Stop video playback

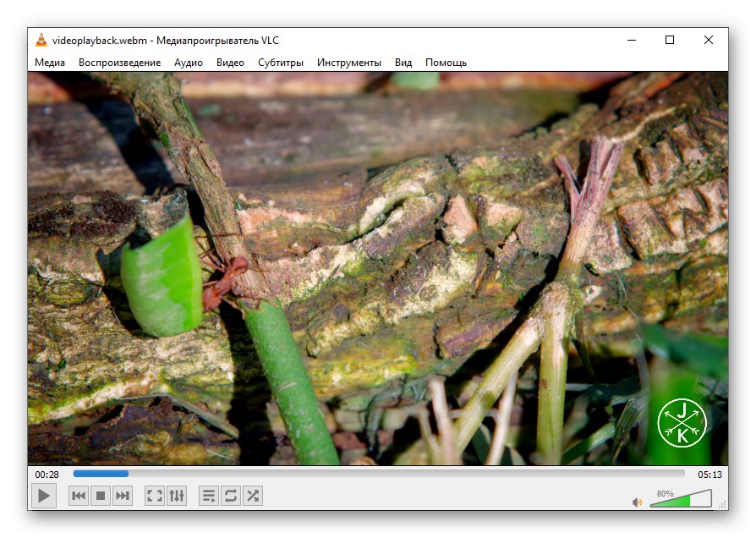(x=101, y=496)
